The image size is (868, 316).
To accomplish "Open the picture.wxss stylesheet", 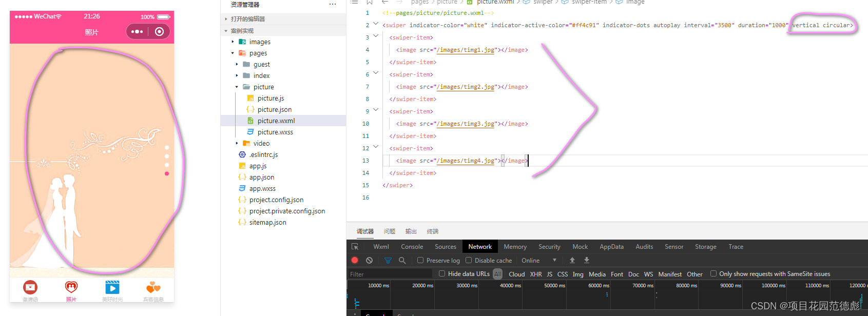I will click(275, 132).
